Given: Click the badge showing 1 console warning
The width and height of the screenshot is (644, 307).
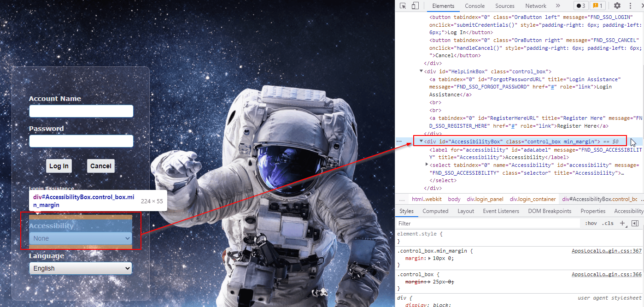Looking at the screenshot, I should tap(597, 6).
